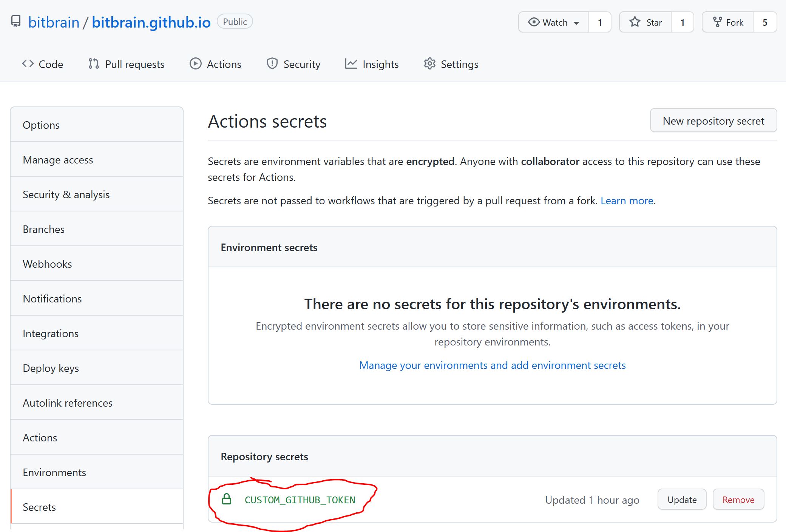Click New repository secret button
786x532 pixels.
[713, 122]
